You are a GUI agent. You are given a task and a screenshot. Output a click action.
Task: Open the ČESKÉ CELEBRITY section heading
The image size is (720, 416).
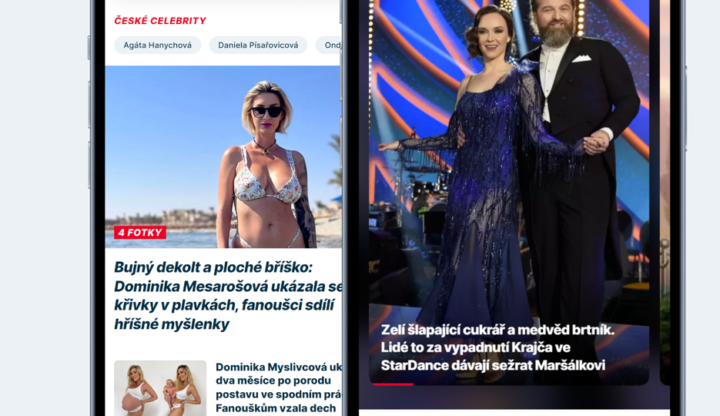point(160,21)
